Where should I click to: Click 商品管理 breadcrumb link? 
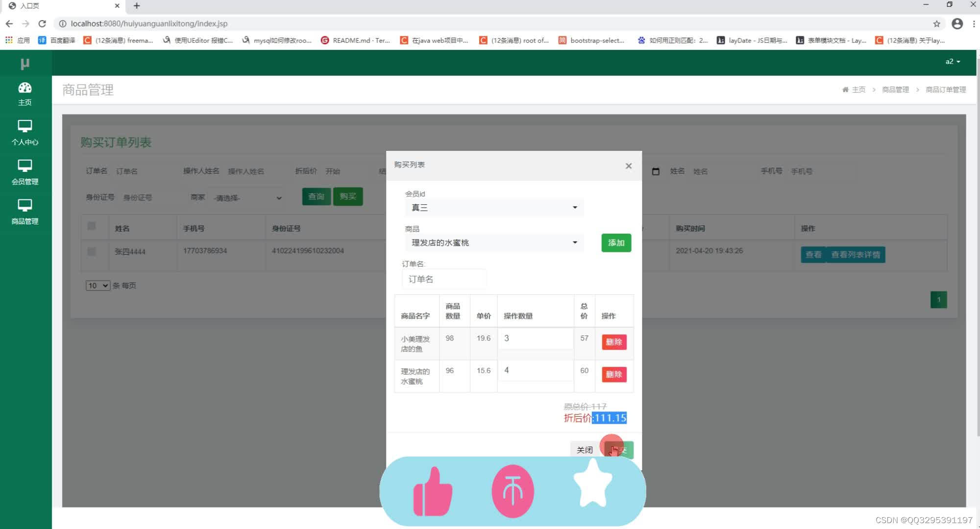(895, 90)
